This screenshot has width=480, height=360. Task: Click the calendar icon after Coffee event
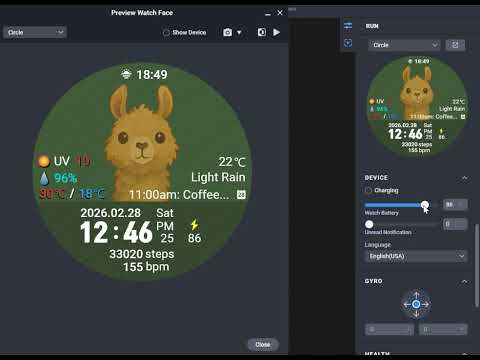[x=241, y=195]
